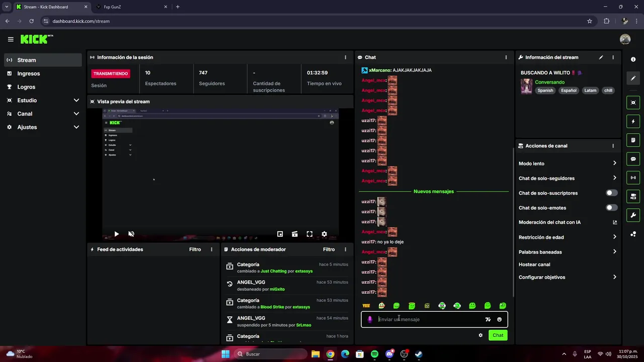Toggle the broadcast signal widget in right rail

tap(633, 177)
